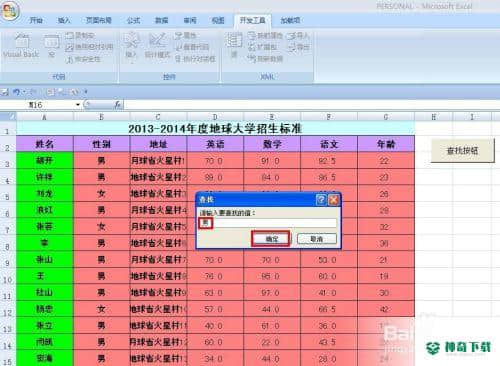500x366 pixels.
Task: Click the select-all corner of the sheet
Action: click(x=8, y=116)
